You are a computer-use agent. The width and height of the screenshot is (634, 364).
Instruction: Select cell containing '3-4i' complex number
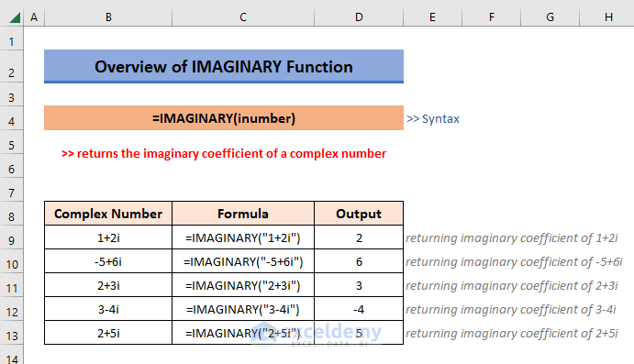coord(108,309)
